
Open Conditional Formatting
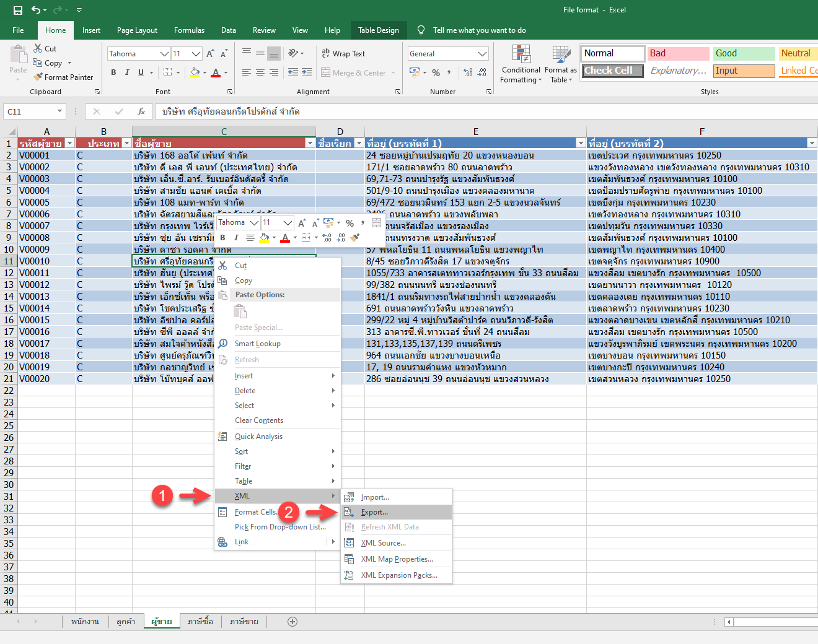(x=521, y=64)
